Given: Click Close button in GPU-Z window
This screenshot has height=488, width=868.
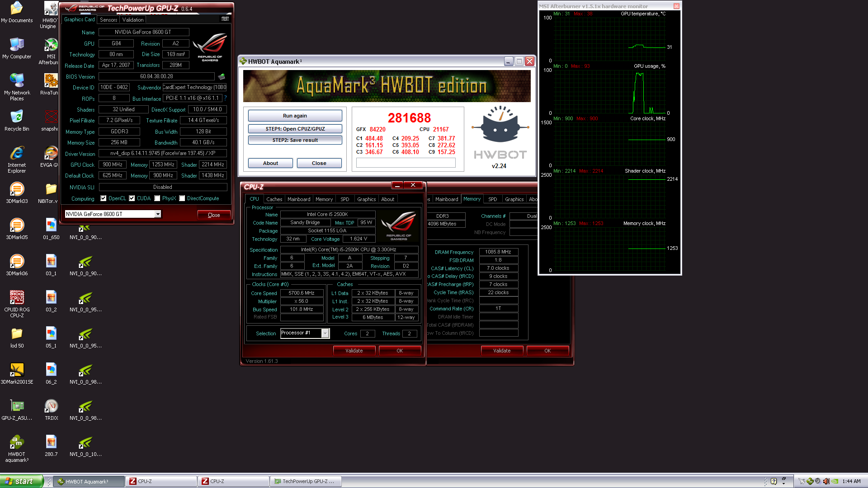Looking at the screenshot, I should (x=214, y=215).
